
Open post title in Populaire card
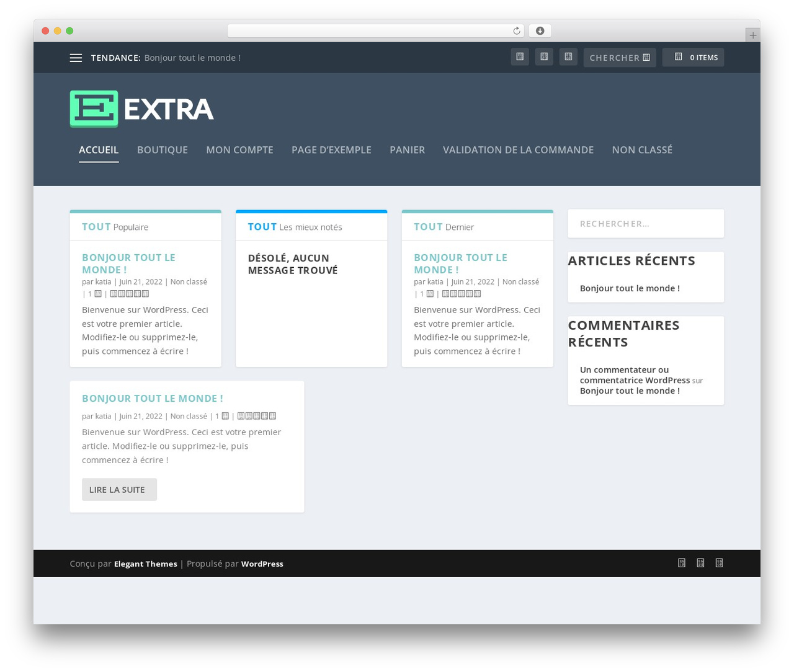point(128,263)
